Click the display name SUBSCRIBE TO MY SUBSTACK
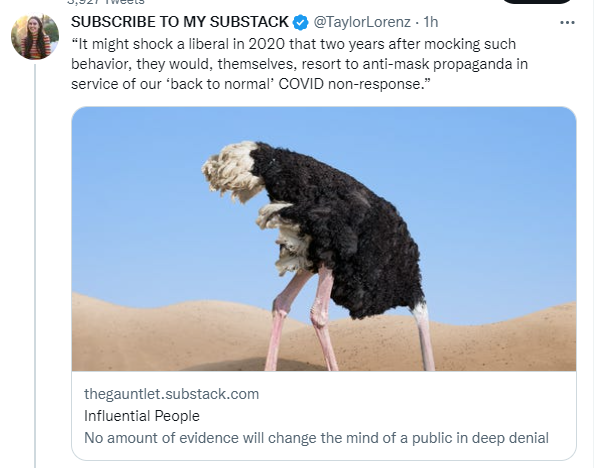 (x=179, y=22)
